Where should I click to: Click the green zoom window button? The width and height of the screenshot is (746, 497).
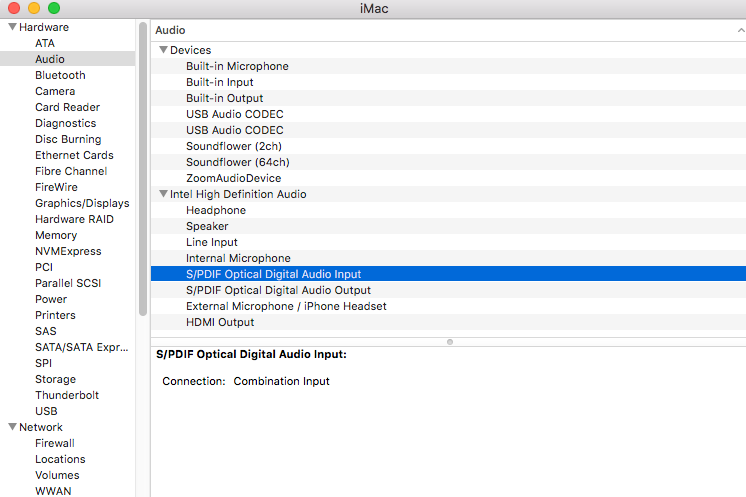pyautogui.click(x=54, y=8)
